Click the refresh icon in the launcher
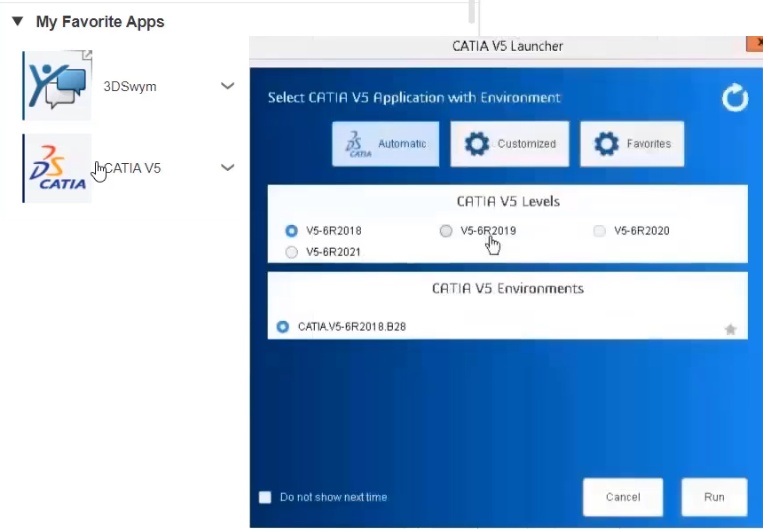Viewport: 763px width, 529px height. point(735,98)
